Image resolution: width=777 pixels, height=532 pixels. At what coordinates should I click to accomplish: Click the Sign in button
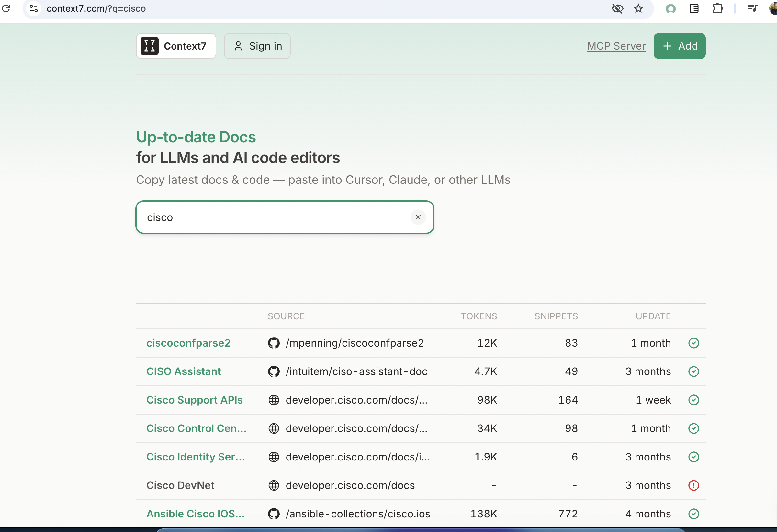click(x=257, y=46)
